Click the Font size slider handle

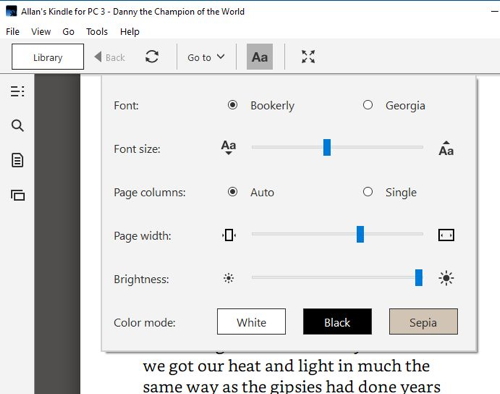pos(327,147)
